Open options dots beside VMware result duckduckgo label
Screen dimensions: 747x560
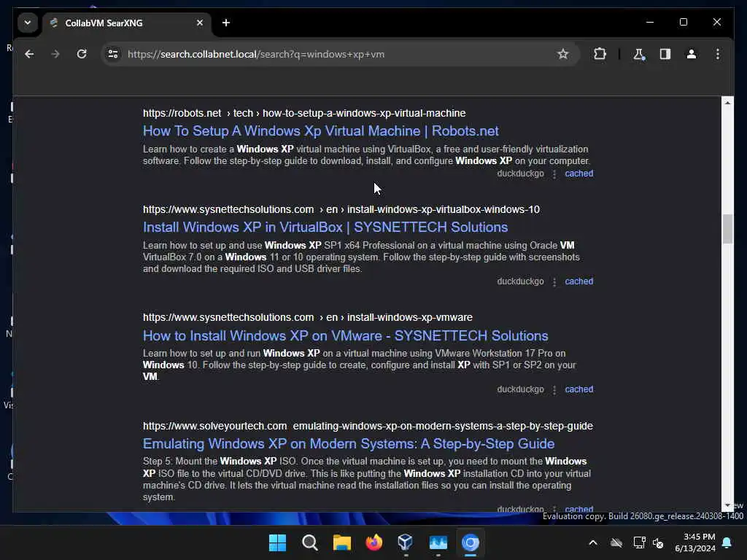554,390
